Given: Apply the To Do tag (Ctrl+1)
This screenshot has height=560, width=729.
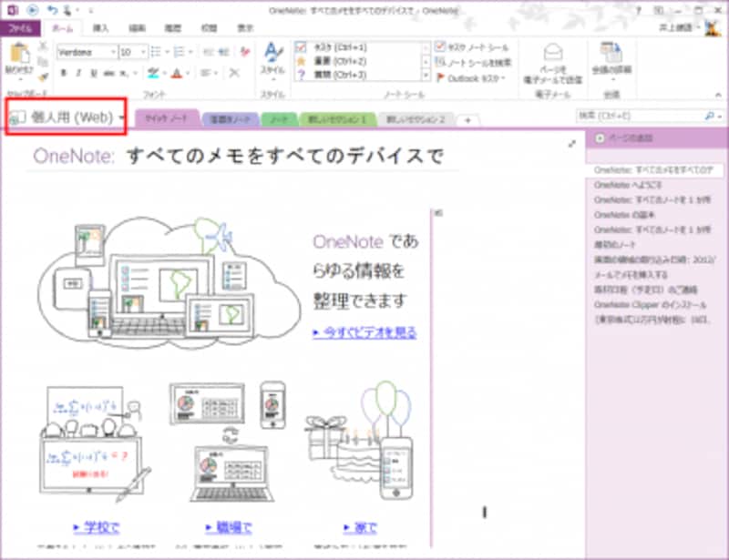Looking at the screenshot, I should pyautogui.click(x=358, y=47).
